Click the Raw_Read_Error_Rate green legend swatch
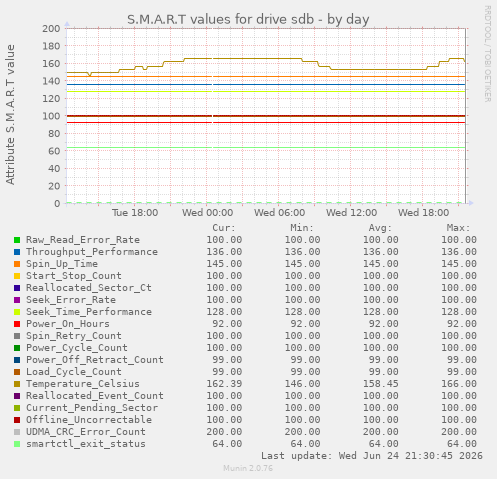Viewport: 497px width, 479px height. click(x=17, y=240)
